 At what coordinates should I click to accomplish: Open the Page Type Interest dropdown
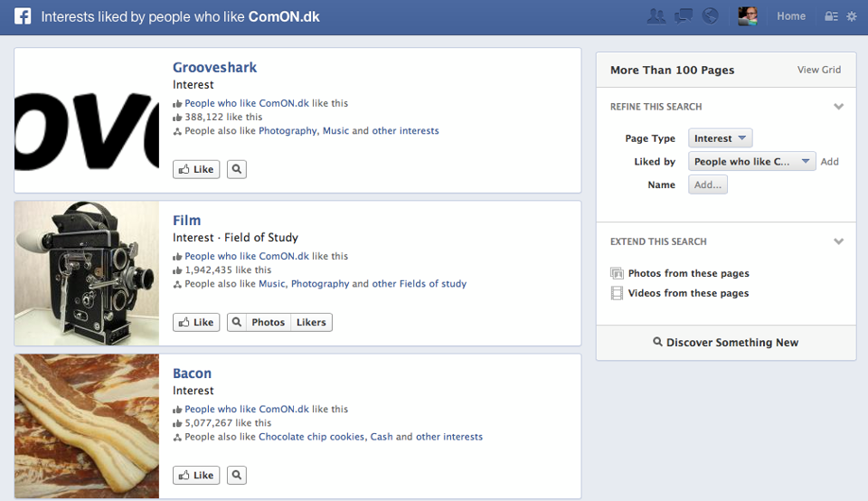pyautogui.click(x=720, y=138)
